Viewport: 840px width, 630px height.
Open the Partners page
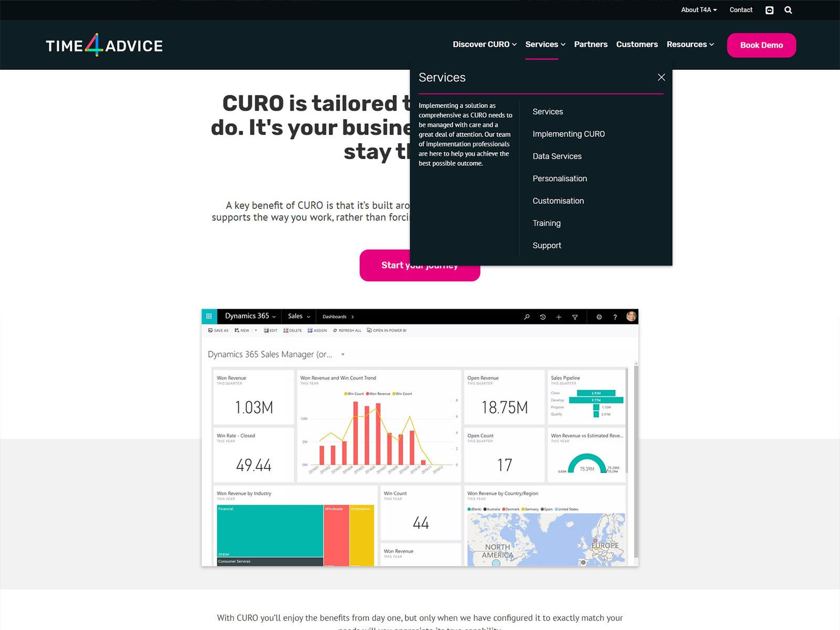tap(591, 45)
